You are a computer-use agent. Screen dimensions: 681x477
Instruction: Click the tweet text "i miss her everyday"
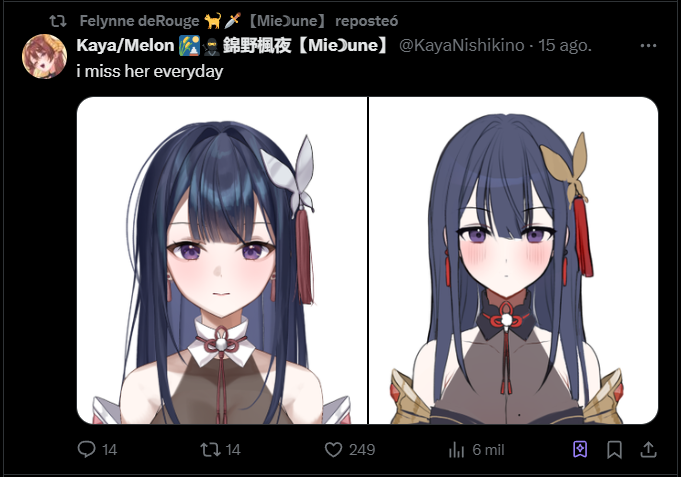click(x=150, y=71)
